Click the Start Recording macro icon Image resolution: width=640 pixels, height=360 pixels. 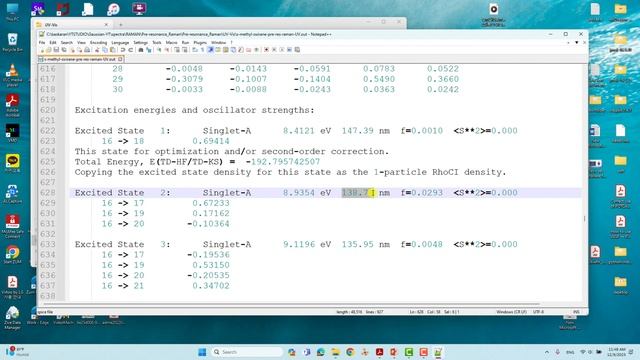pos(266,50)
